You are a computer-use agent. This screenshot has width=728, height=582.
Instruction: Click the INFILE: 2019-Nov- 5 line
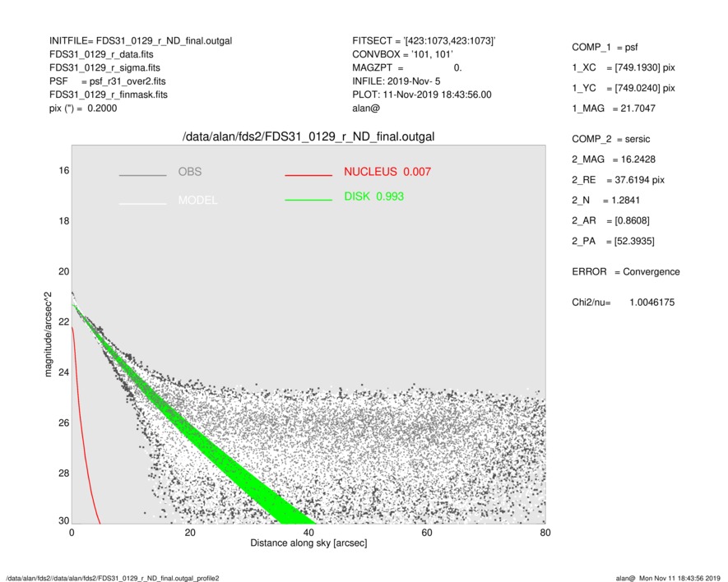[x=396, y=81]
